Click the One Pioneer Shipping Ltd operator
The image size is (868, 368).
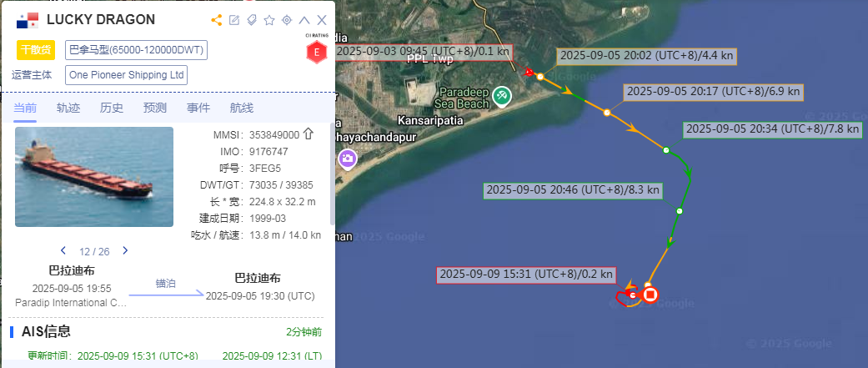[126, 75]
